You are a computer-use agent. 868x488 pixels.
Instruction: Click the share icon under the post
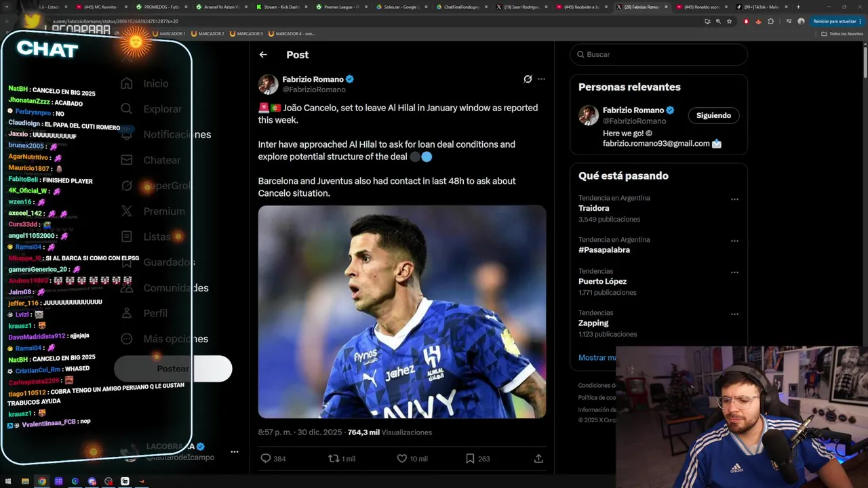(x=538, y=459)
